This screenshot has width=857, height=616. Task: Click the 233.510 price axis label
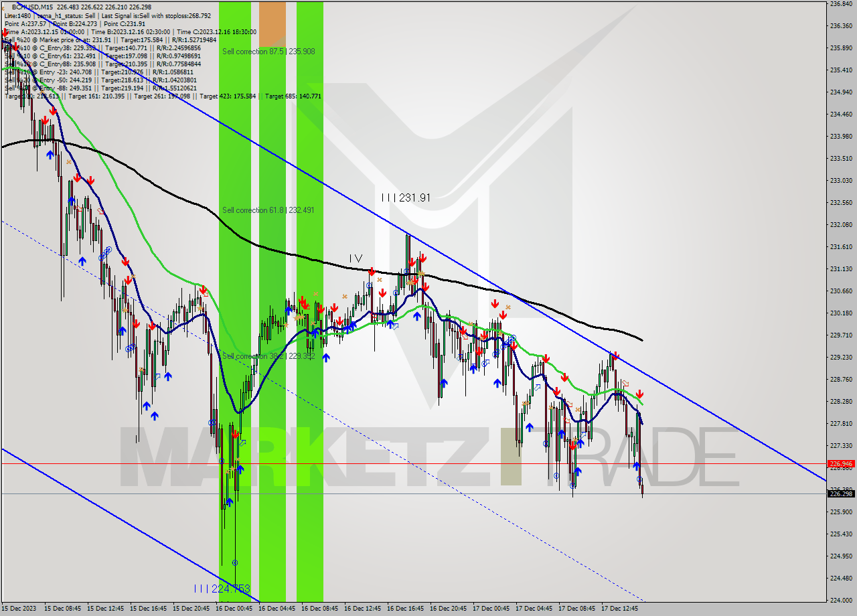(841, 159)
